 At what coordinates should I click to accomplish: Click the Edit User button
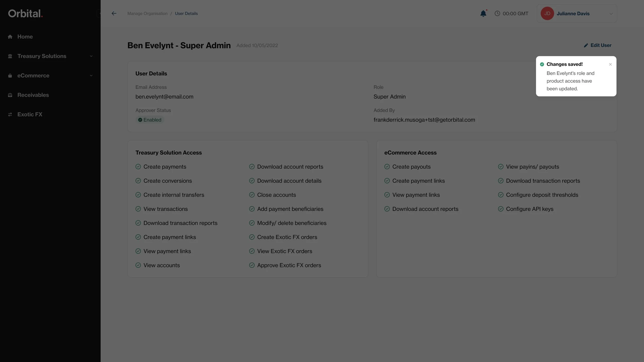pos(600,45)
